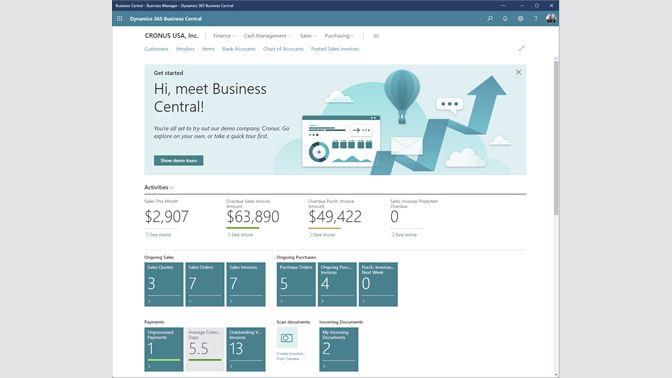Open the Unprocessed Payments tile

point(164,349)
